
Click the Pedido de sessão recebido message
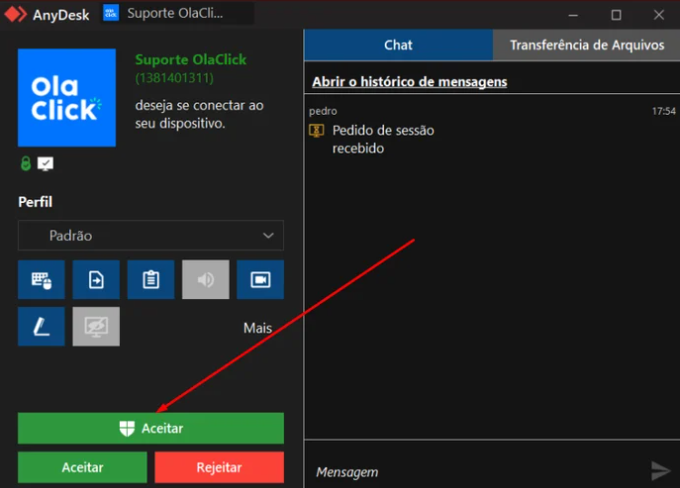click(383, 139)
